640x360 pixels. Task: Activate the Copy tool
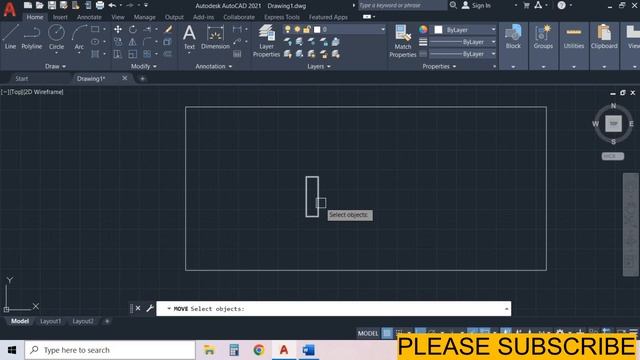click(118, 42)
